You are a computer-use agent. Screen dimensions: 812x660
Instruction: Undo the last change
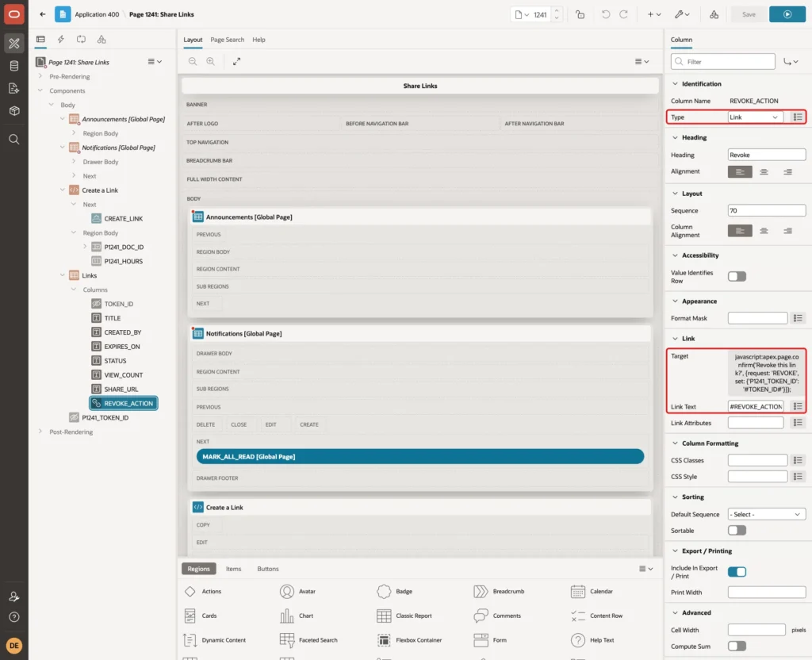click(x=605, y=14)
